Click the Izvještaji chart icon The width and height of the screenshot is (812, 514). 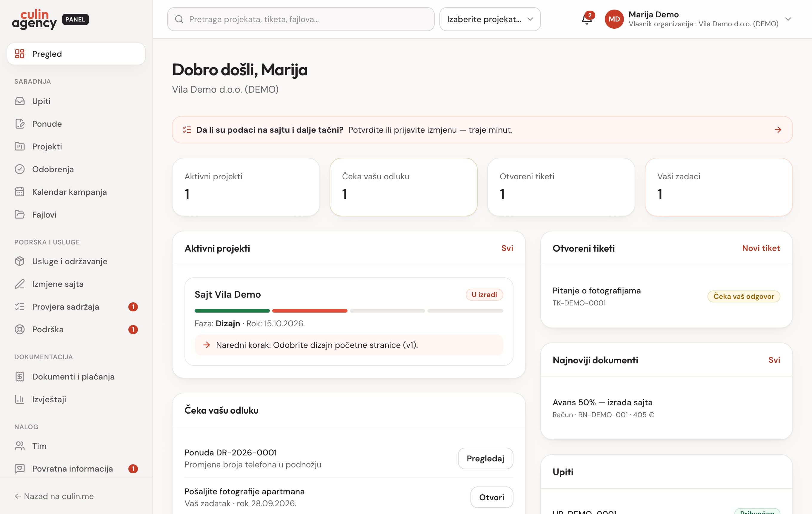click(x=20, y=399)
